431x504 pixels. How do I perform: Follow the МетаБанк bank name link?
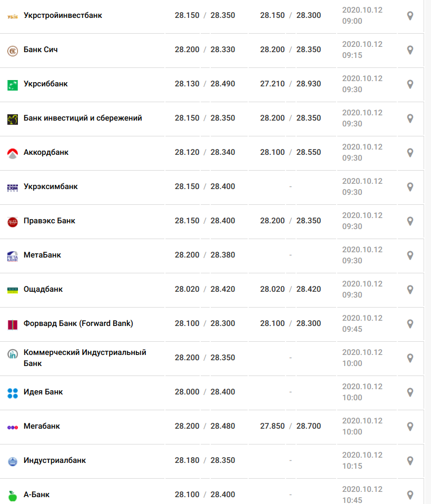coord(42,255)
